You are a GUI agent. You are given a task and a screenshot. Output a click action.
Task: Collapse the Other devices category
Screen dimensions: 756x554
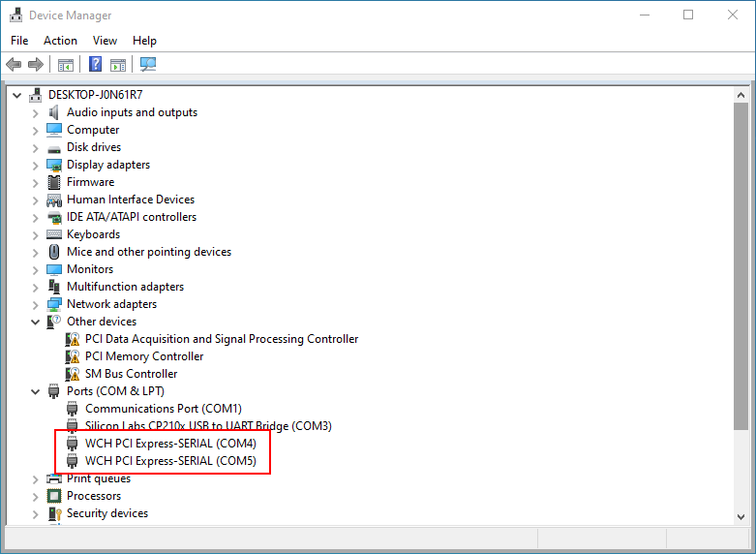click(36, 322)
